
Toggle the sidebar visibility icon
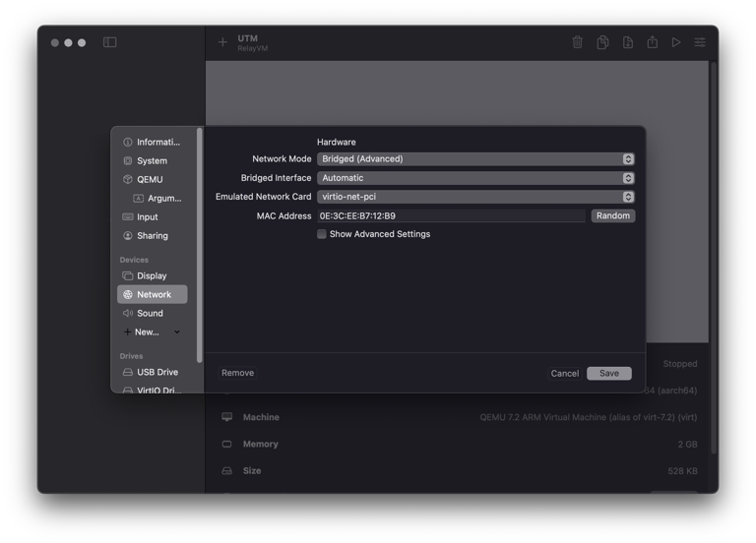[x=110, y=42]
